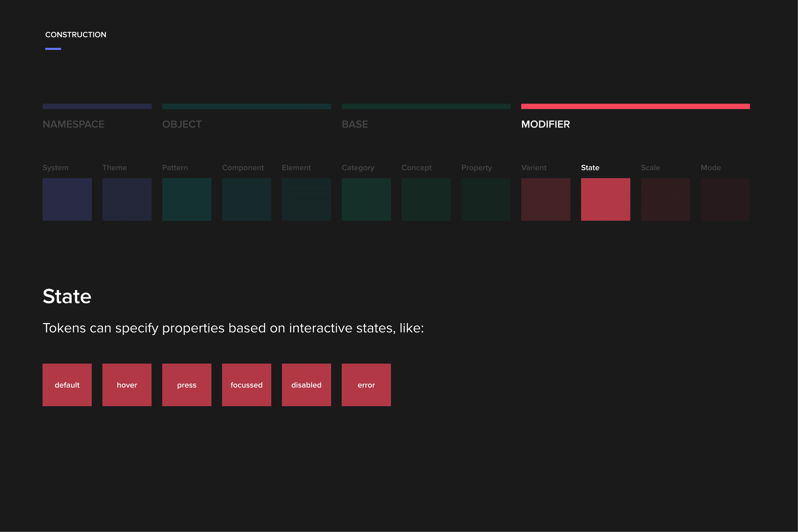798x532 pixels.
Task: Click the Component color block
Action: tap(246, 199)
